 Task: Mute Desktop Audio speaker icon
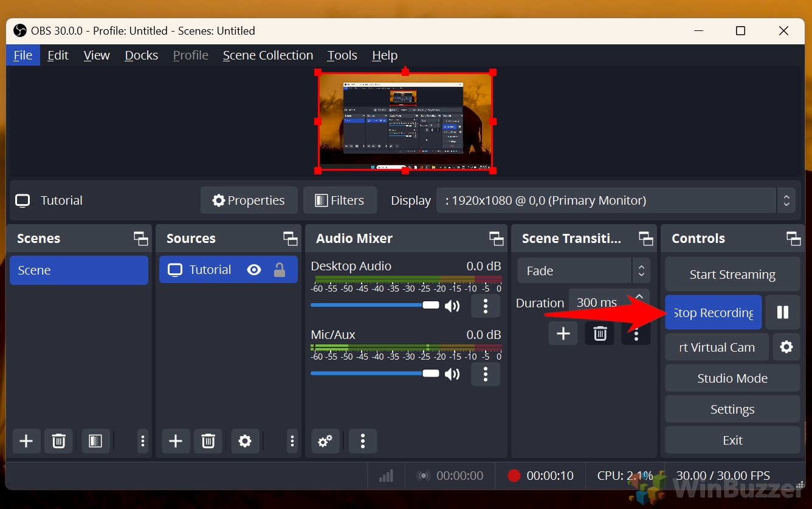click(452, 306)
